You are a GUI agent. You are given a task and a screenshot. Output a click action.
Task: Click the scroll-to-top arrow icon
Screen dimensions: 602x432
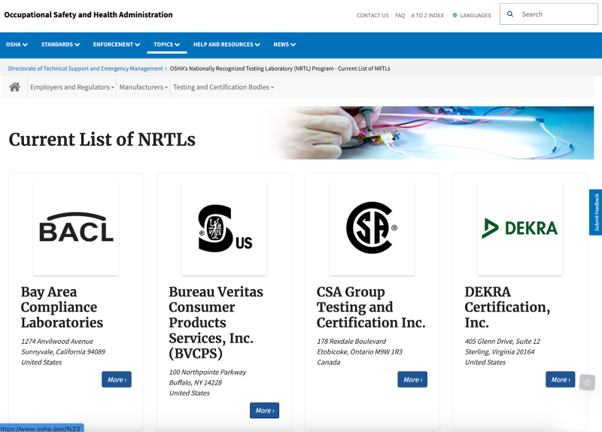pos(587,383)
